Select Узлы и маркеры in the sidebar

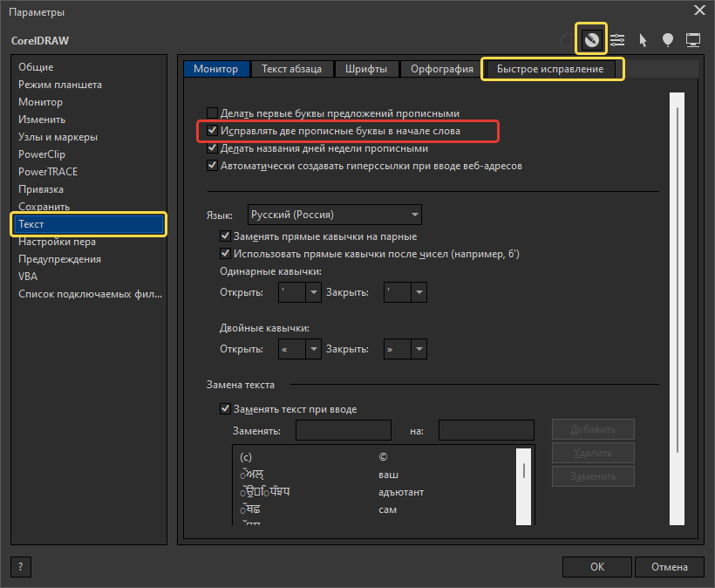[x=58, y=137]
